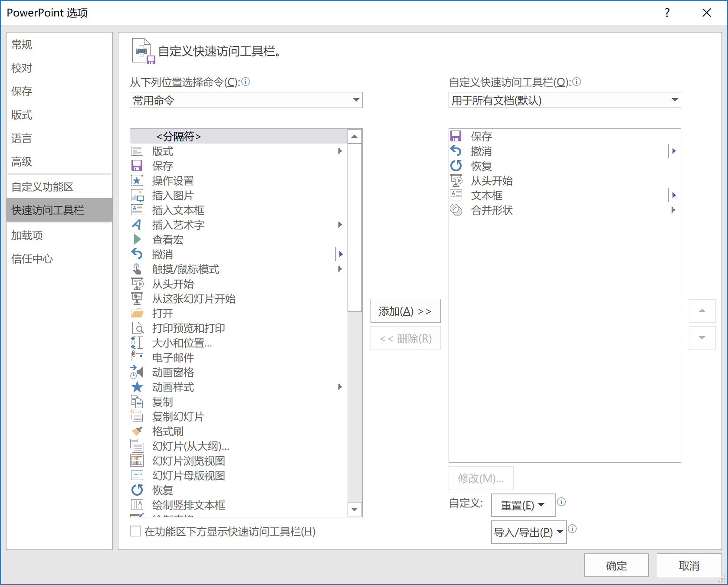The image size is (728, 585).
Task: Expand submenu arrow for 版式 row
Action: [340, 151]
